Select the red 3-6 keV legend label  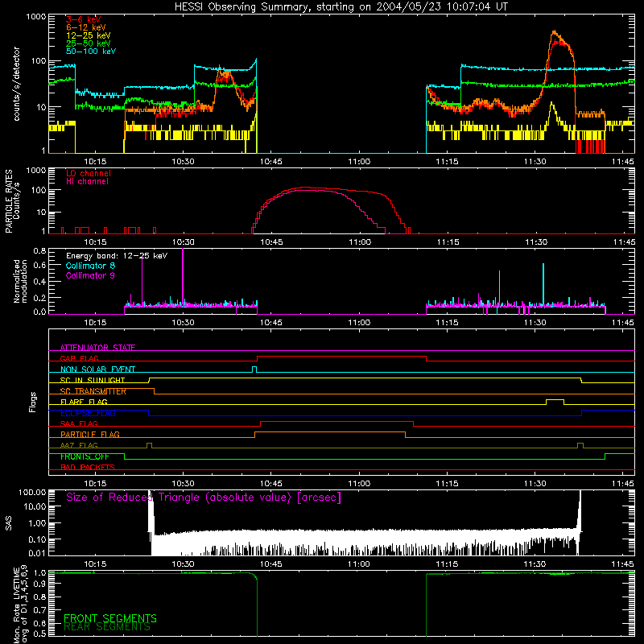click(x=84, y=19)
